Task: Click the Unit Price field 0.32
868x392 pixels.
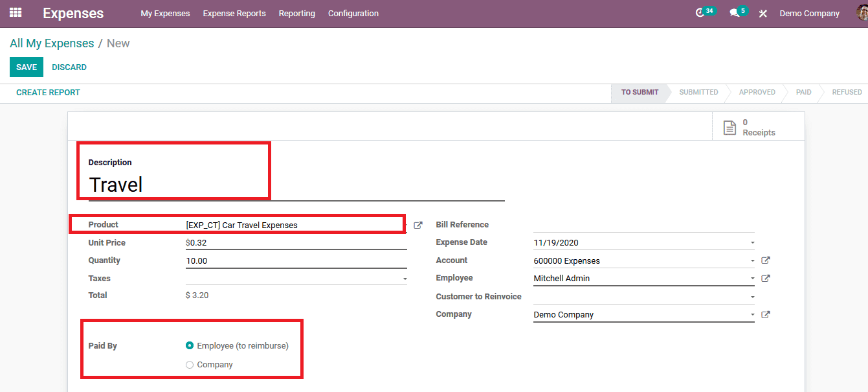Action: click(x=296, y=243)
